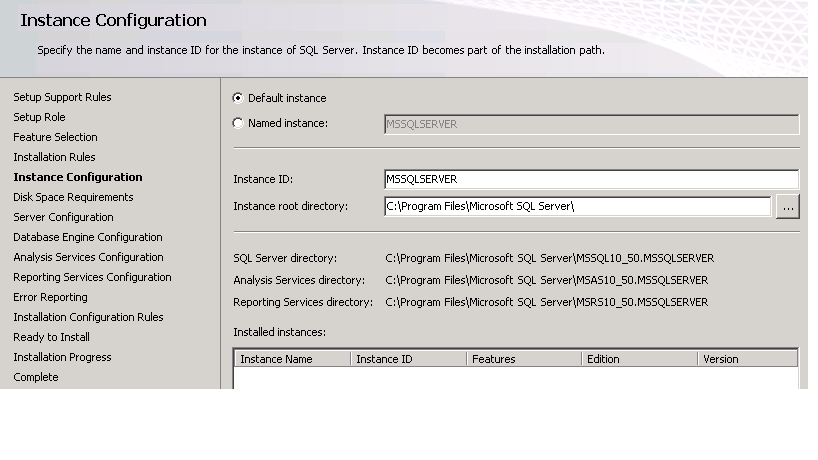818x460 pixels.
Task: Sort by Features column header
Action: 524,359
